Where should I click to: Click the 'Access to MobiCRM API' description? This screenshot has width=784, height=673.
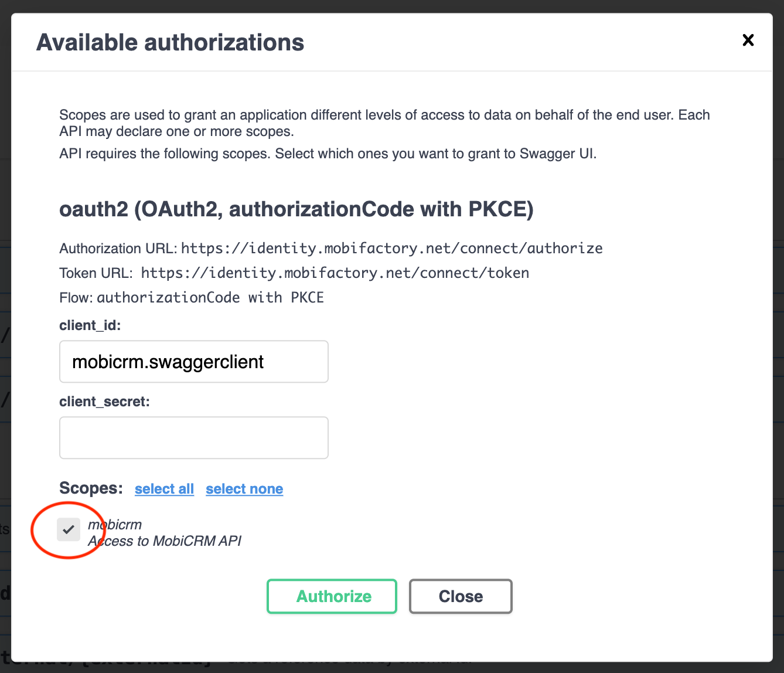coord(165,541)
